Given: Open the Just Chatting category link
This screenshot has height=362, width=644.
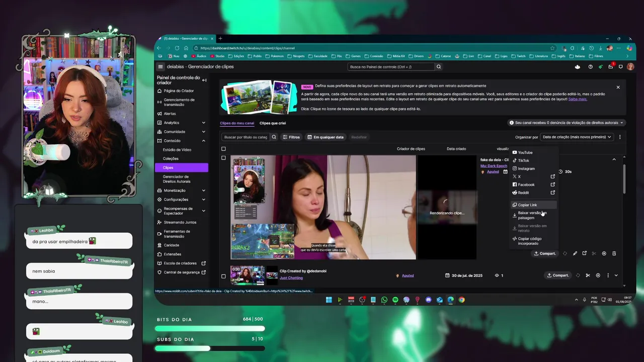Looking at the screenshot, I should click(291, 278).
